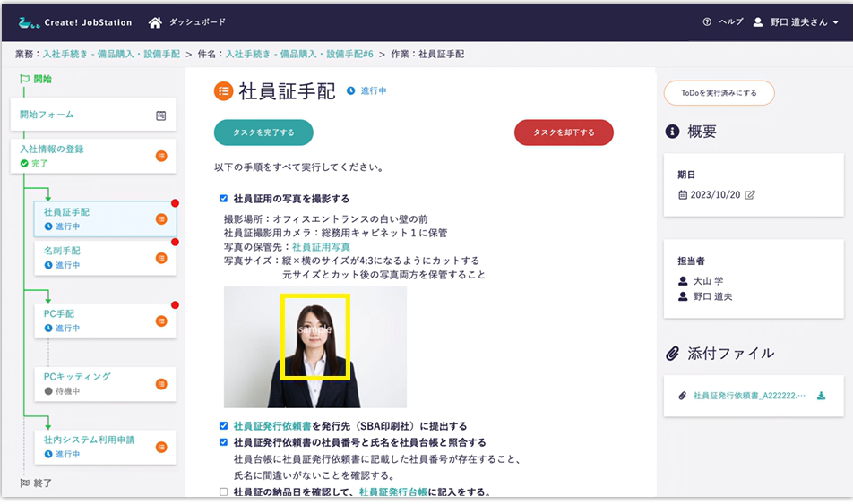This screenshot has height=504, width=853.
Task: Click the green 完了 check icon under 入社情報の登録
Action: pos(24,164)
